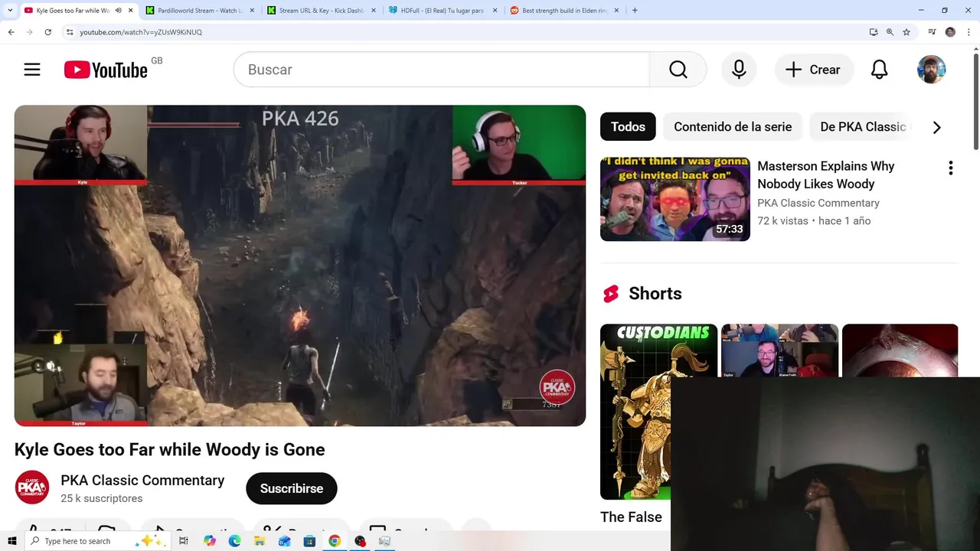Bookmark this page with the star
This screenshot has height=551, width=980.
(906, 32)
